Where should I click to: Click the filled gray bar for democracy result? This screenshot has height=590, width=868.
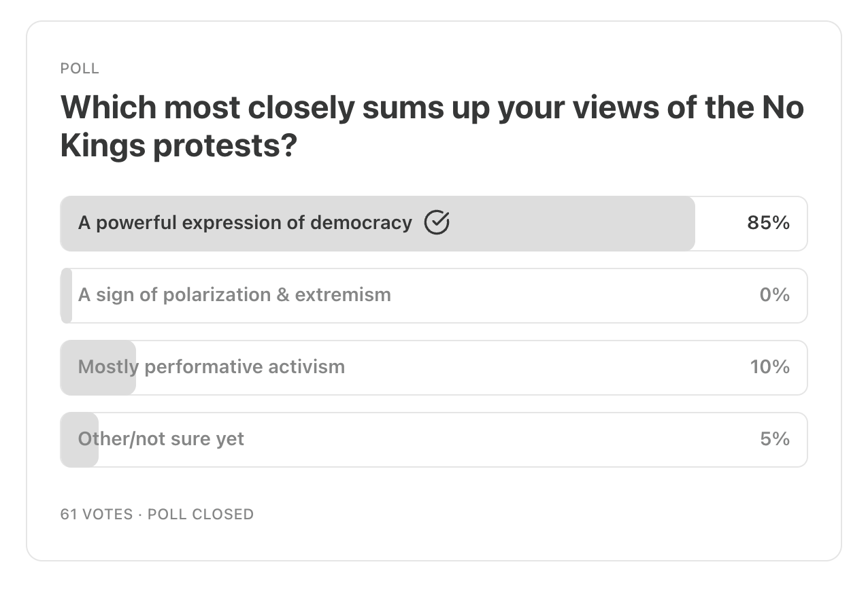point(378,224)
